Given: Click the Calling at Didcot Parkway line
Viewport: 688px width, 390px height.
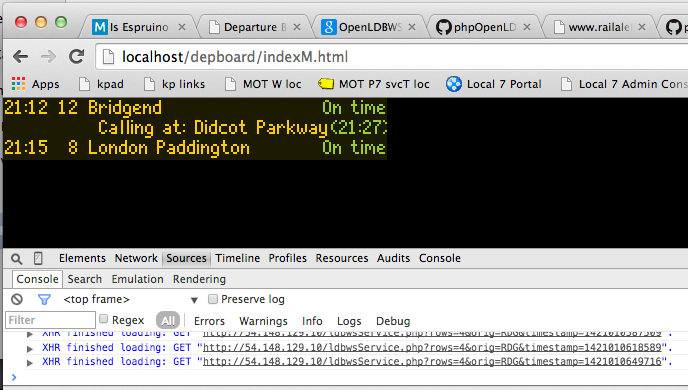Looking at the screenshot, I should (242, 128).
